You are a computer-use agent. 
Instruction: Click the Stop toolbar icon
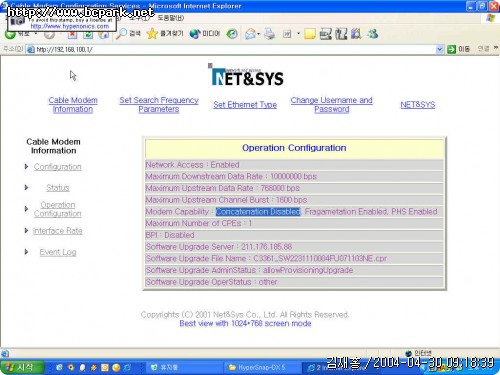72,34
